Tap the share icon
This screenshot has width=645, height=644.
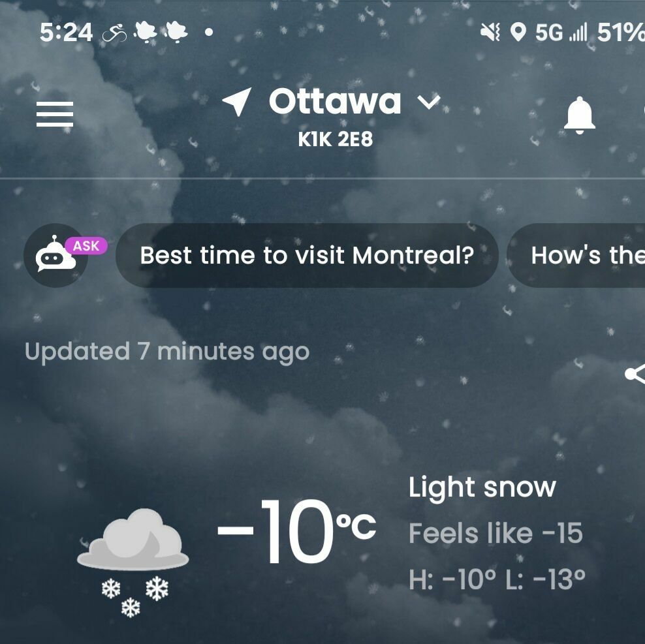point(635,374)
